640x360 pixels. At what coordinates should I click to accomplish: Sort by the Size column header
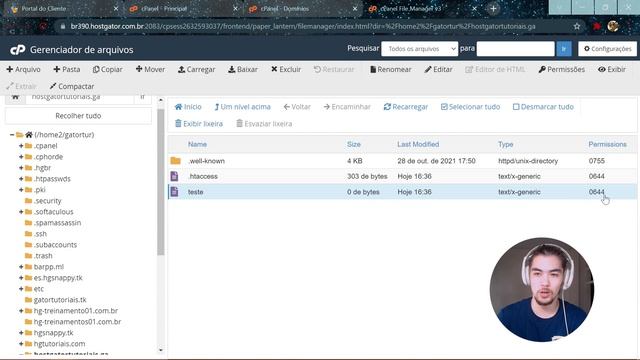354,144
